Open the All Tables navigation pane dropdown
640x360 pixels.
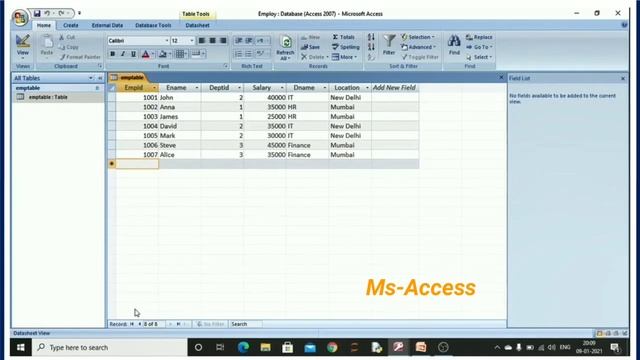click(x=91, y=78)
